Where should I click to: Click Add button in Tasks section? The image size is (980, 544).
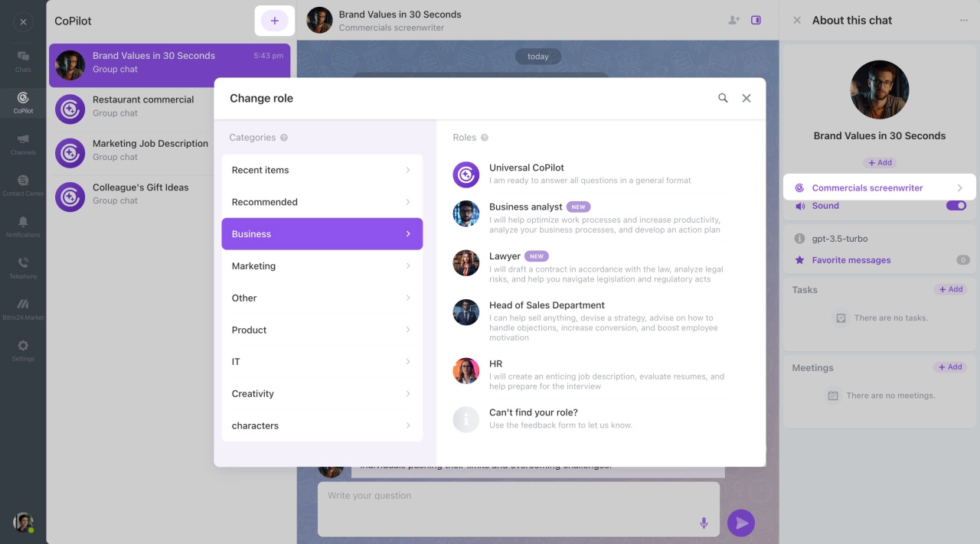point(950,289)
